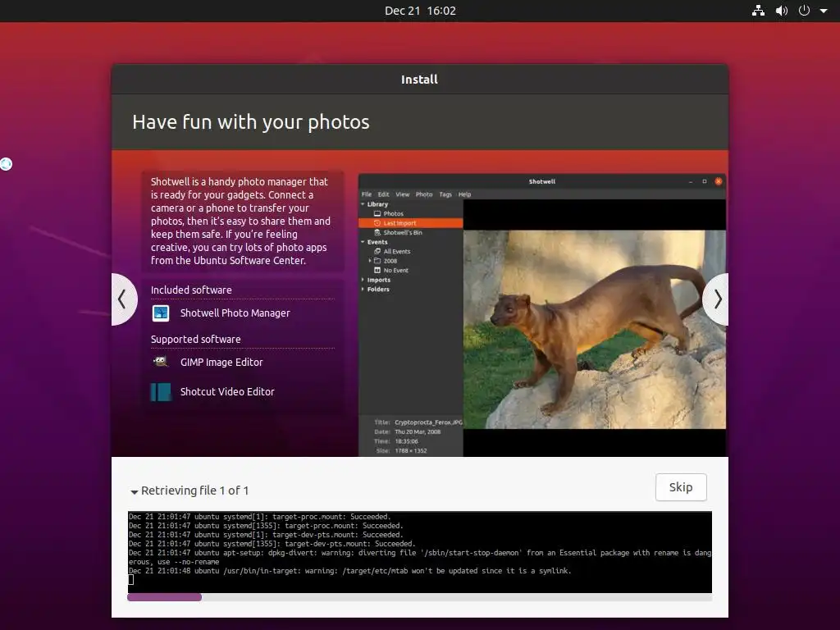Open View menu in Shotwell preview

pos(402,194)
